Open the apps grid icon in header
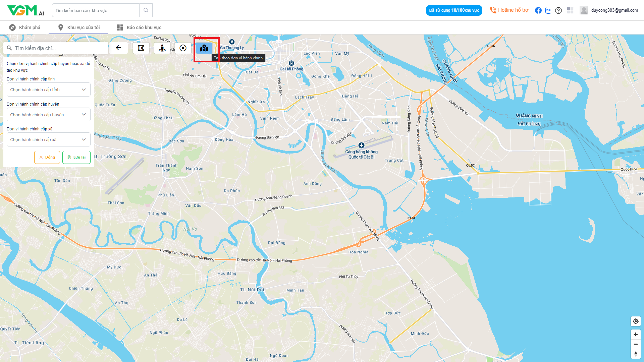 pos(570,10)
